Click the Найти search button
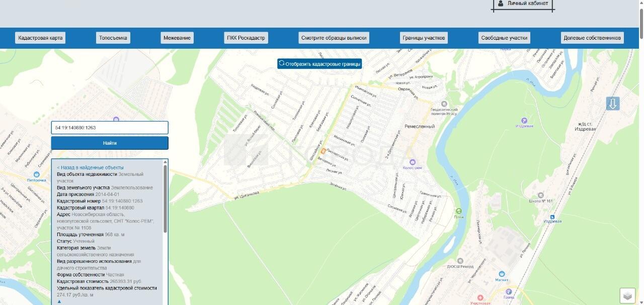 (x=110, y=143)
